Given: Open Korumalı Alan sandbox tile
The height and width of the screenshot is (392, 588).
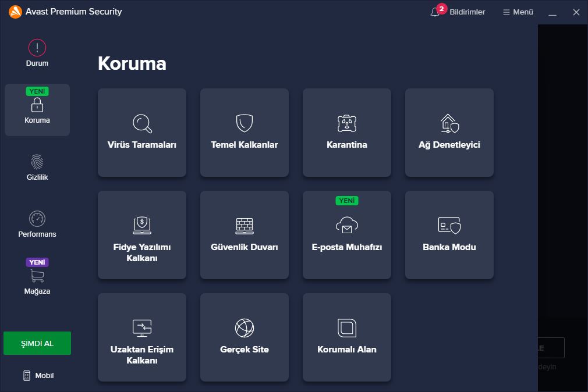Looking at the screenshot, I should click(347, 337).
